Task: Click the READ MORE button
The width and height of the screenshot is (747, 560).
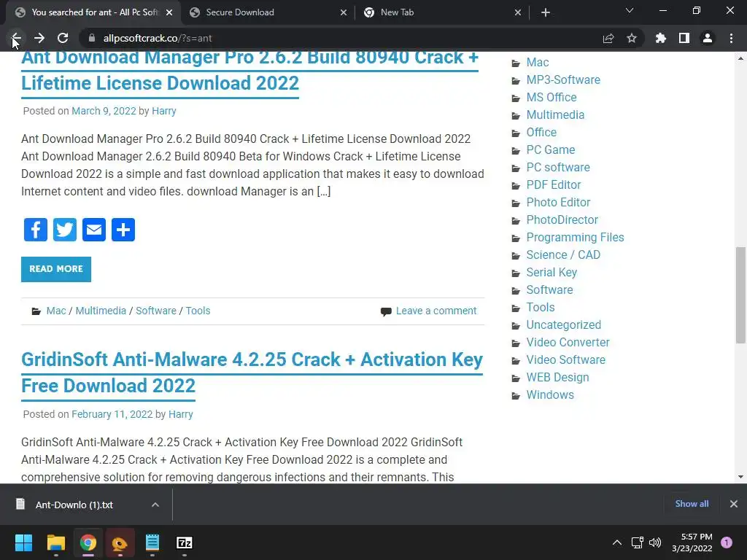Action: (x=56, y=269)
